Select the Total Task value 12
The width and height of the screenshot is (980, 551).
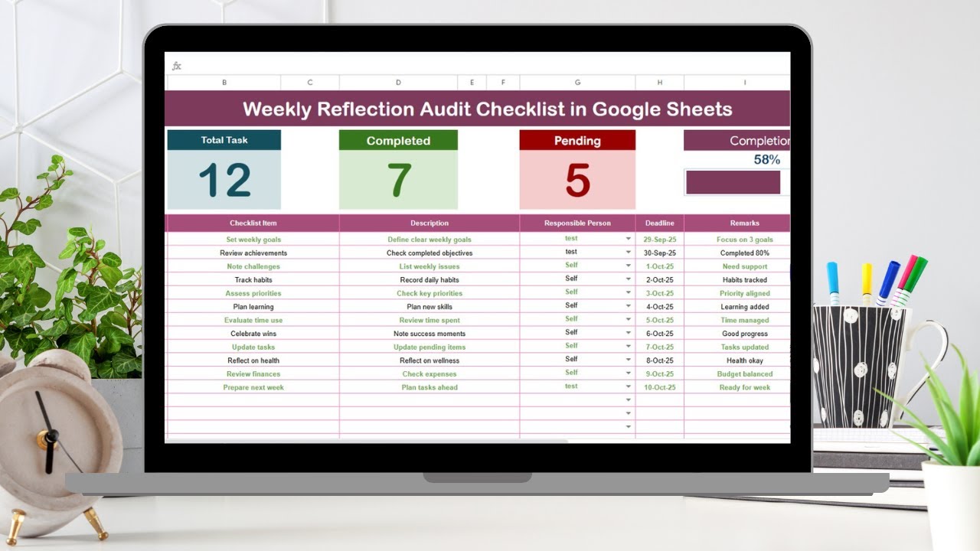pos(224,181)
